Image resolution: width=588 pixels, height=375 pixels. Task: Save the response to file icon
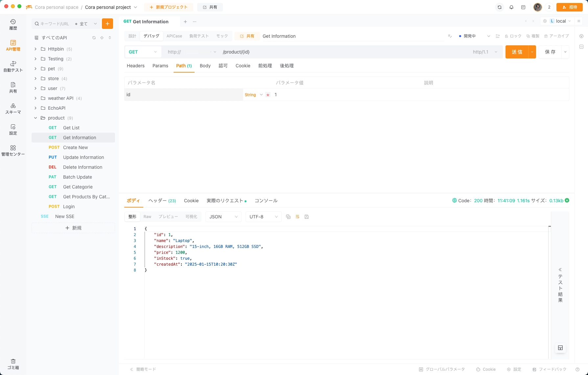pos(307,217)
